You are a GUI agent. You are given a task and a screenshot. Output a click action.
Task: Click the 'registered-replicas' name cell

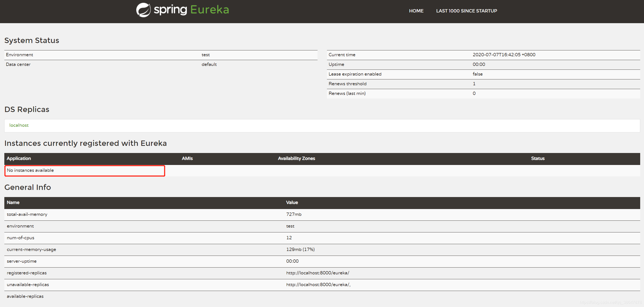pos(26,273)
